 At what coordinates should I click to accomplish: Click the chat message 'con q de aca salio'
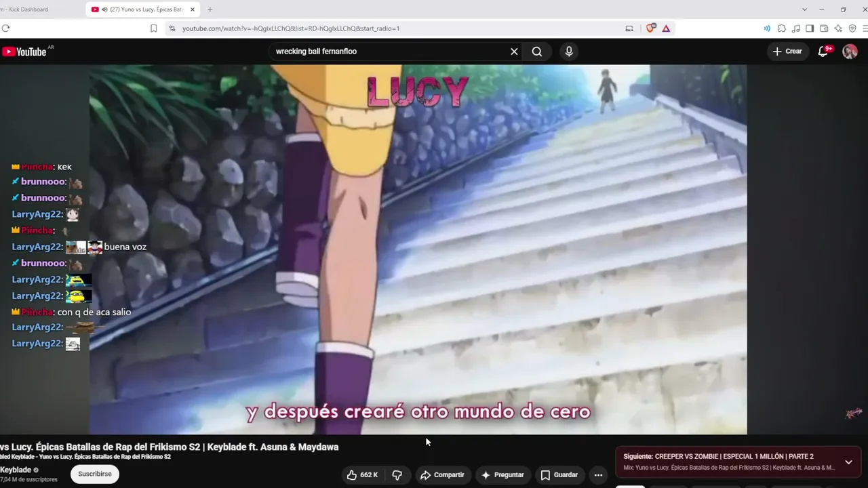[94, 312]
